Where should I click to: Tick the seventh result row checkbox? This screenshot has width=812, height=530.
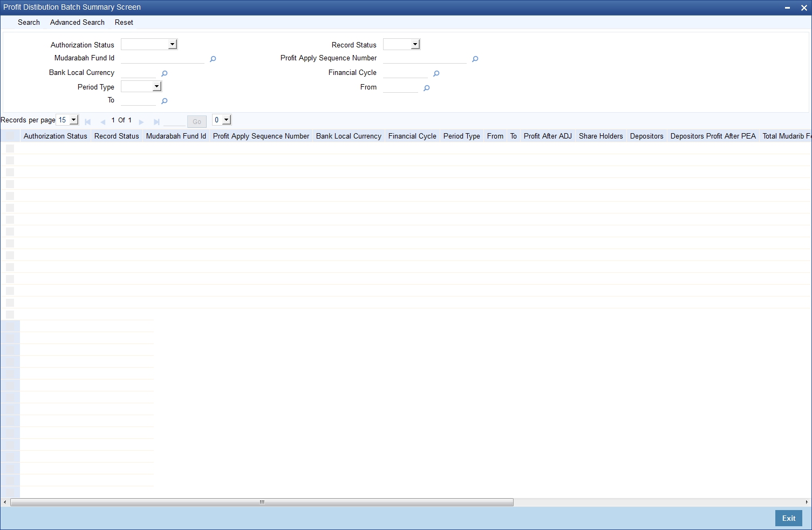pyautogui.click(x=10, y=219)
